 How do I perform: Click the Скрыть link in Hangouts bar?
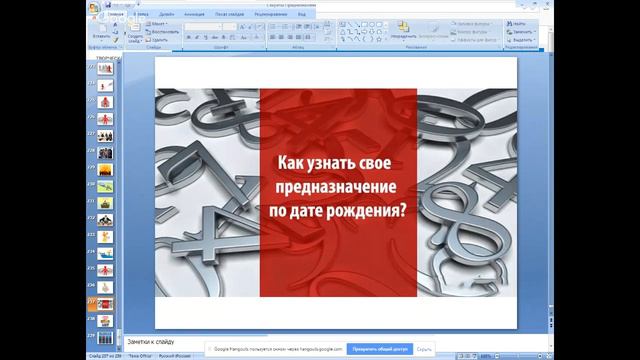[x=424, y=349]
